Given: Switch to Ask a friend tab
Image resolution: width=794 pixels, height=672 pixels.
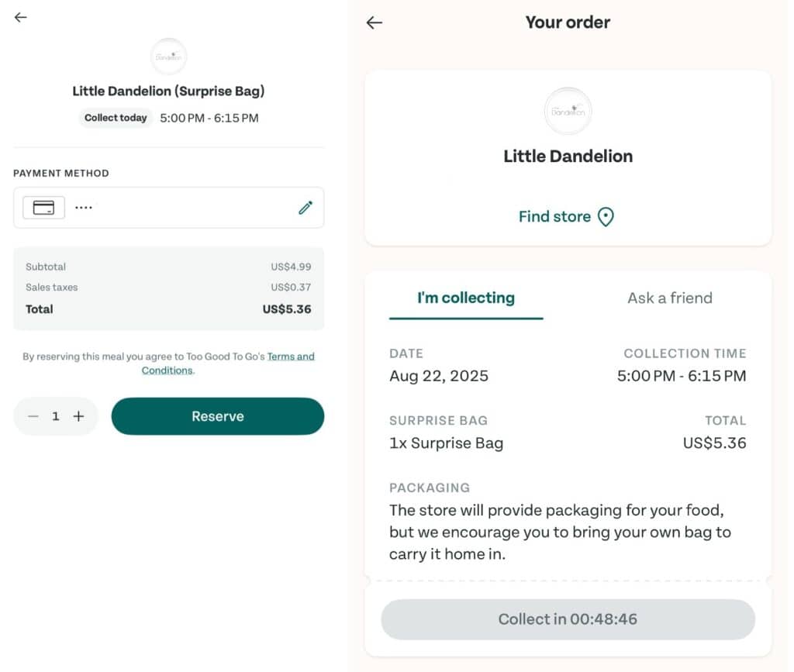Looking at the screenshot, I should coord(670,298).
